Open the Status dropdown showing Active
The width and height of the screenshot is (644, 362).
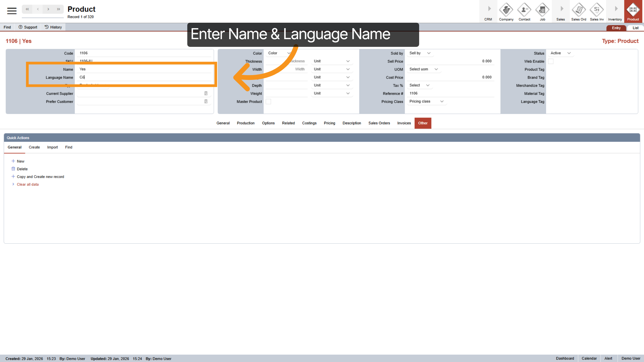[561, 53]
